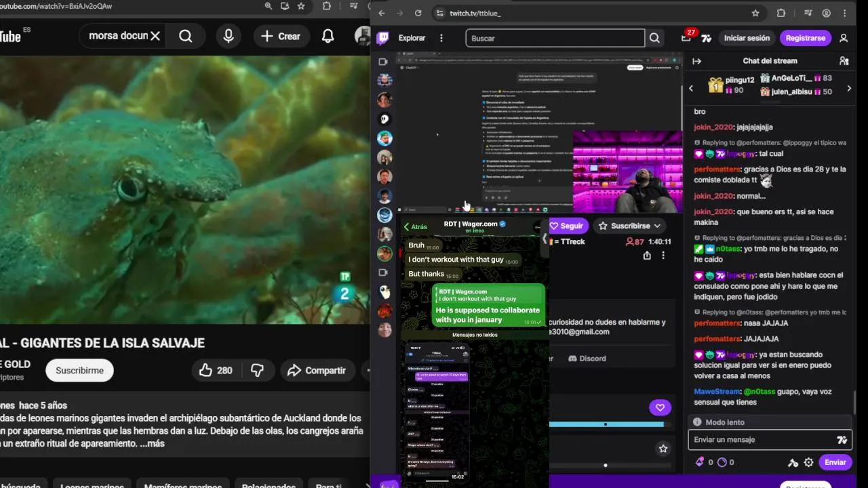Open chat settings gear icon
868x488 pixels.
(x=808, y=462)
